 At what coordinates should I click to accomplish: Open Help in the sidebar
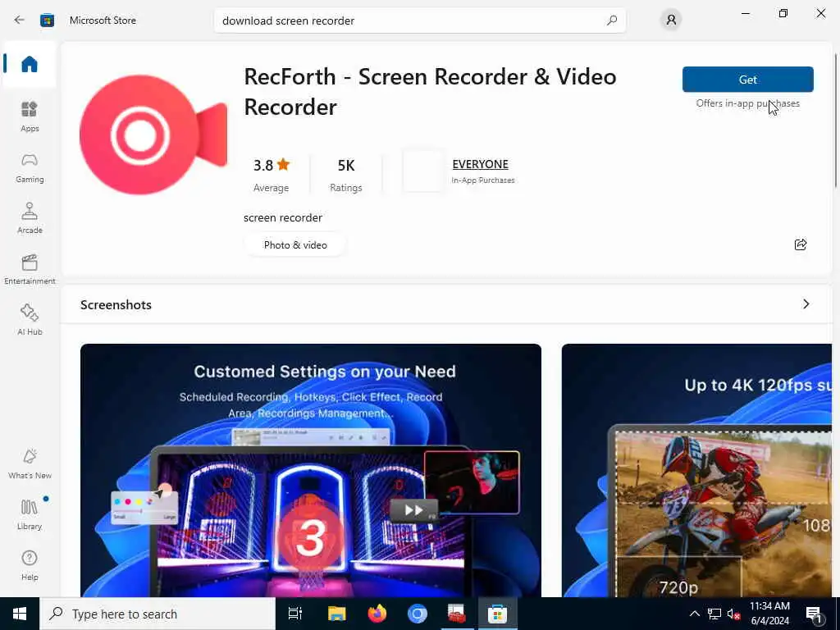point(30,566)
